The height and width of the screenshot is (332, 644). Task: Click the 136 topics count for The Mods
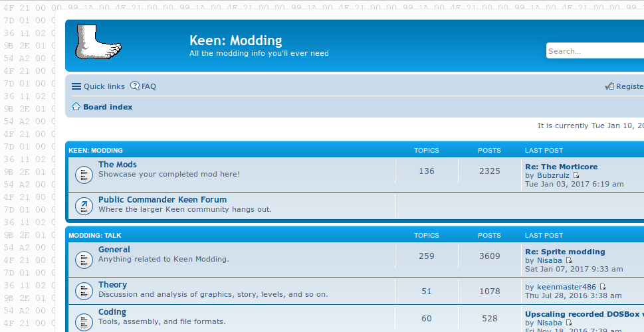[x=426, y=171]
